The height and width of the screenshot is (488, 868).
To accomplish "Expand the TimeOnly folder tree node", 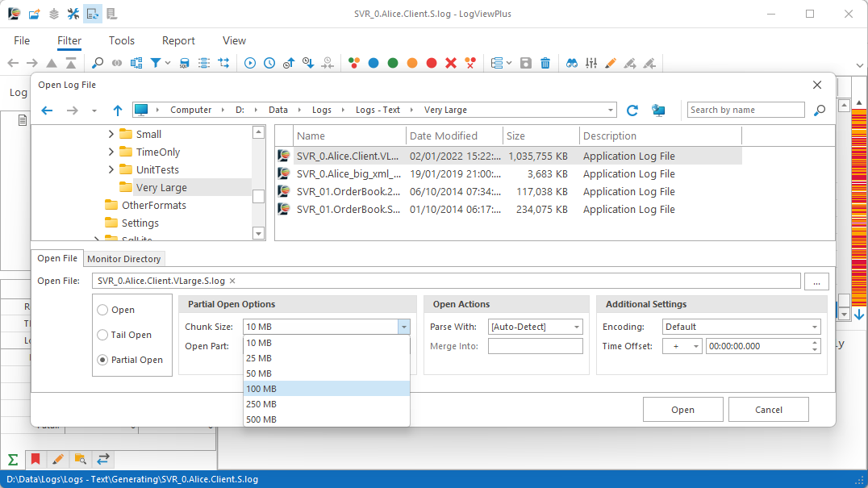I will click(111, 152).
